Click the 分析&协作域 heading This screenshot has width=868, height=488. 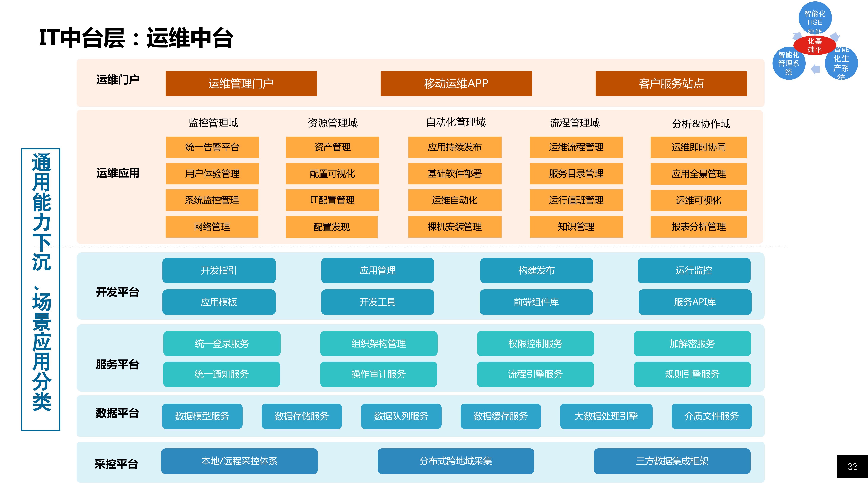pos(701,124)
